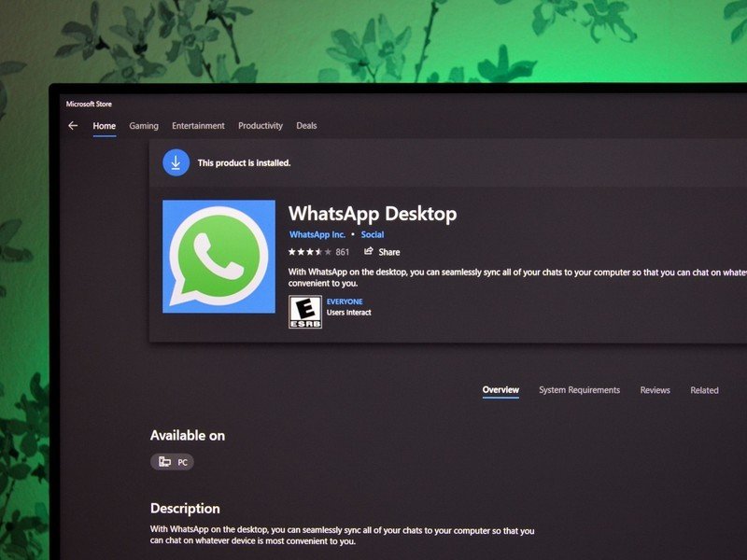
Task: Open the System Requirements tab
Action: 579,389
